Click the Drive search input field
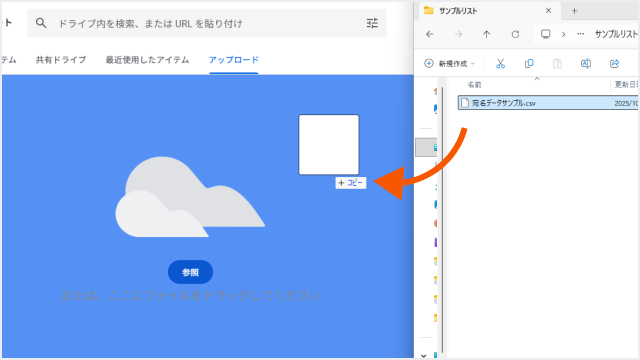This screenshot has height=360, width=640. click(x=207, y=23)
